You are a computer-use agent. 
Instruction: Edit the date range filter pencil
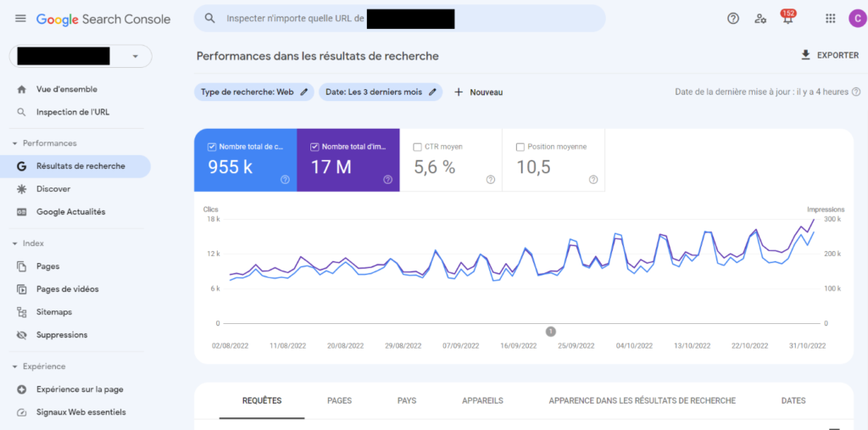click(x=432, y=92)
